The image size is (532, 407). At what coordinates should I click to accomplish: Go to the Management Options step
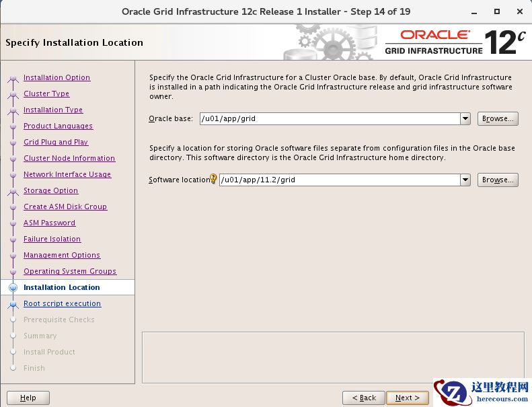[62, 255]
